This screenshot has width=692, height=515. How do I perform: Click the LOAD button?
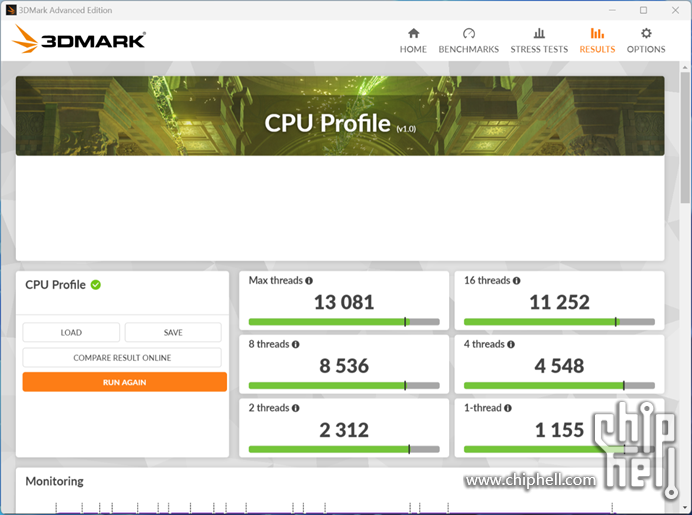pyautogui.click(x=71, y=332)
